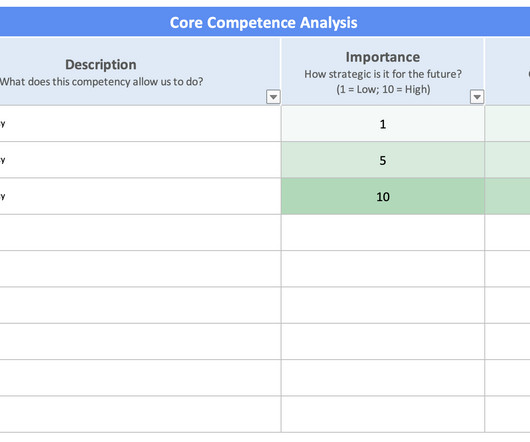Select the Importance cell with value 10

click(x=383, y=196)
